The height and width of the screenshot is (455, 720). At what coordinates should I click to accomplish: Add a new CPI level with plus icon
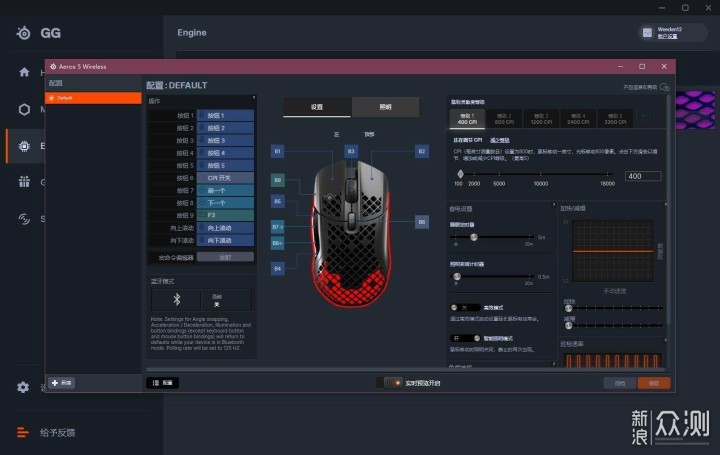(643, 117)
